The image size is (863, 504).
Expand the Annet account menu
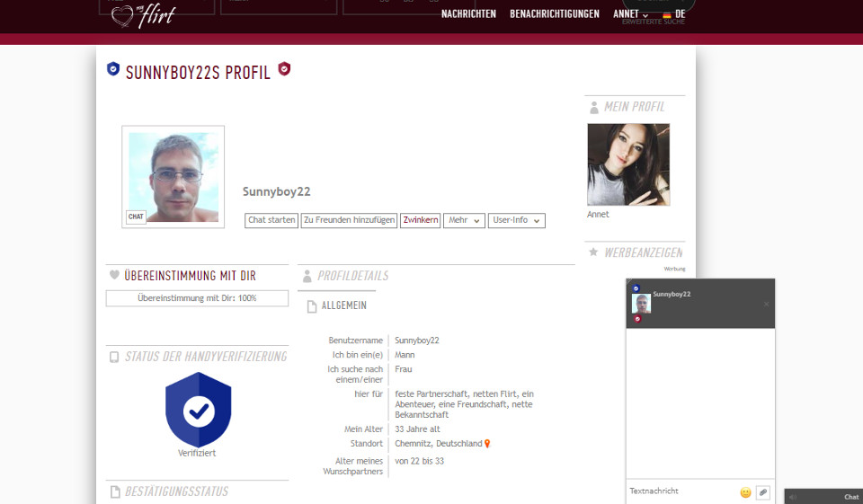(631, 13)
